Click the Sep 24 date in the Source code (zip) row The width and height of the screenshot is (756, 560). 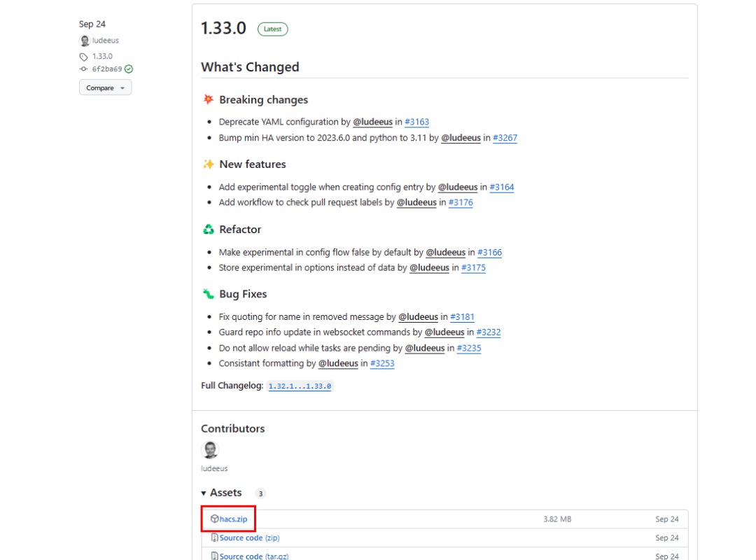click(x=667, y=538)
